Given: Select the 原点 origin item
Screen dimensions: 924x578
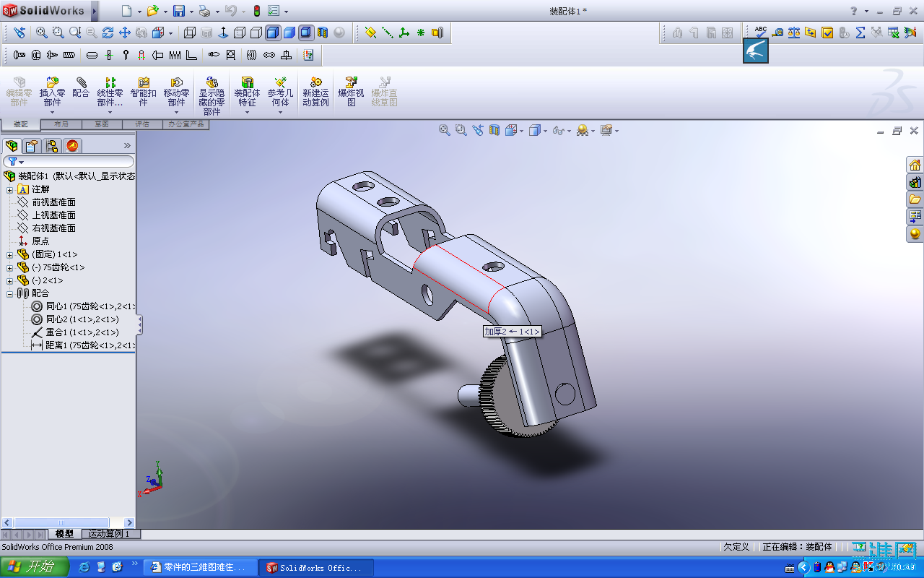Looking at the screenshot, I should (x=34, y=241).
